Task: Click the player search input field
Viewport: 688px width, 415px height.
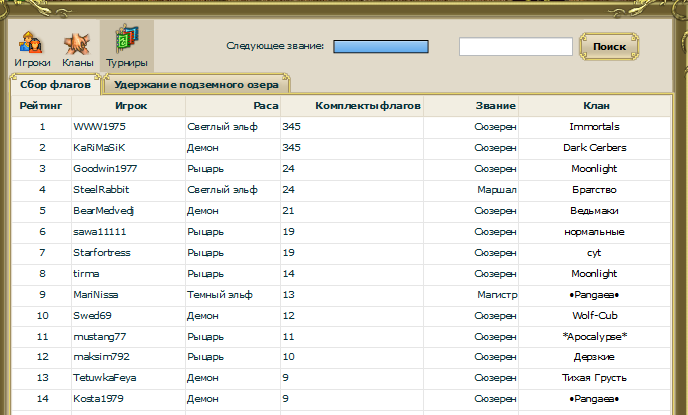Action: click(515, 47)
